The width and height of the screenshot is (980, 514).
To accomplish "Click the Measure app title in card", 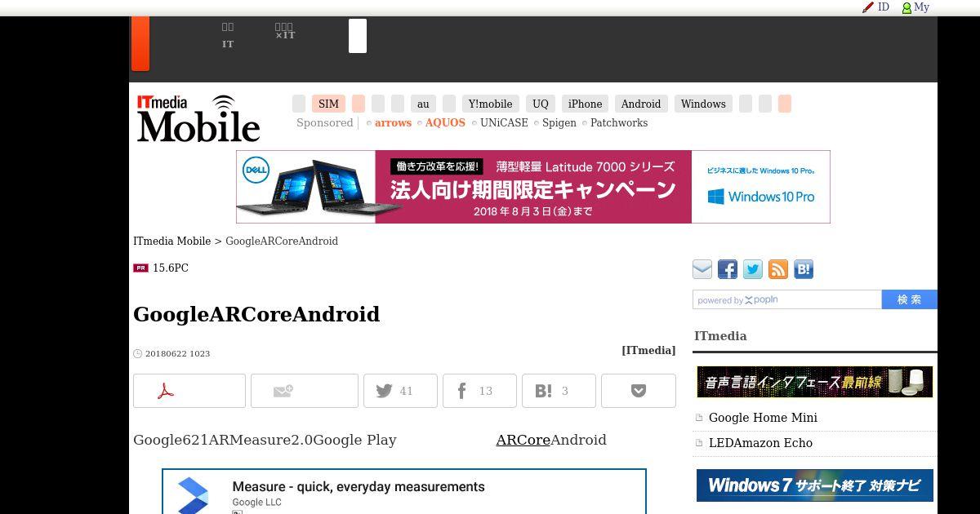I will (359, 486).
